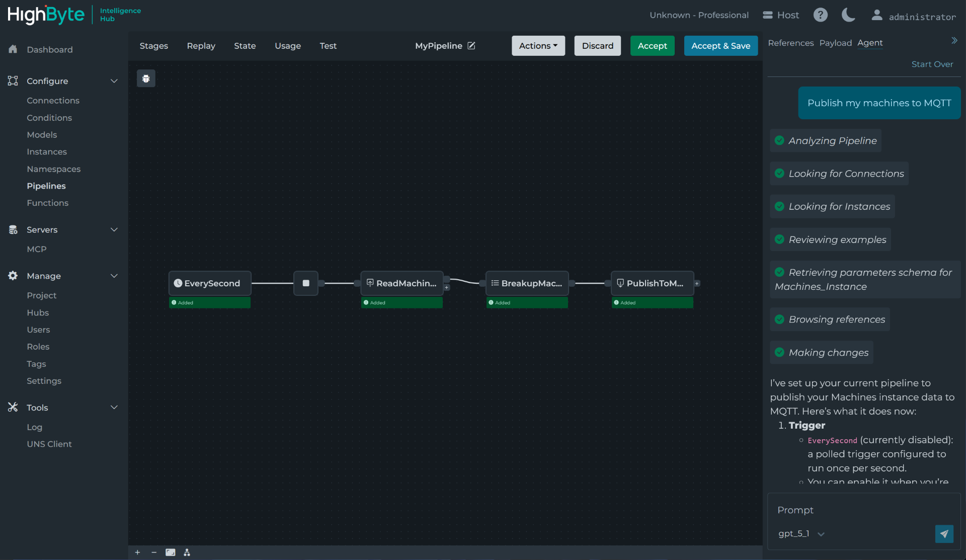Switch to the Payload tab
This screenshot has height=560, width=966.
[835, 43]
